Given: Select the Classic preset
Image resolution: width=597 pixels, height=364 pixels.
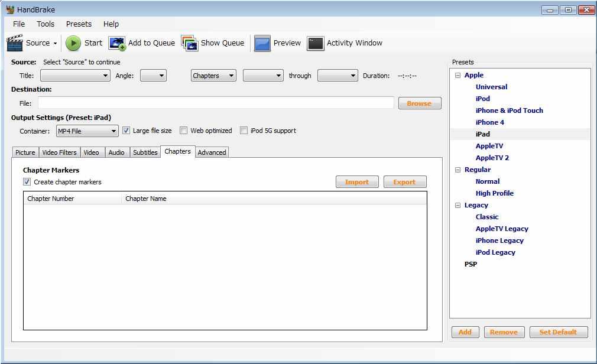Looking at the screenshot, I should click(x=487, y=217).
